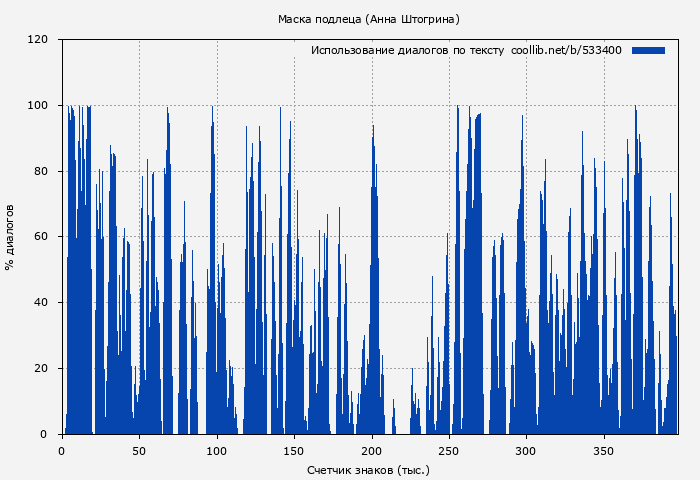Pick the 200 tick label on horizontal axis

point(372,450)
